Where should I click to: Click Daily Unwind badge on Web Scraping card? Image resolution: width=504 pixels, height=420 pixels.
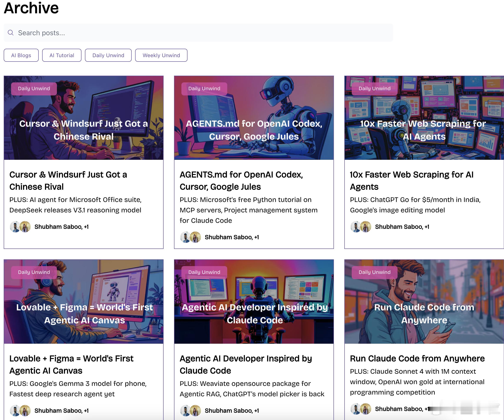click(x=374, y=89)
